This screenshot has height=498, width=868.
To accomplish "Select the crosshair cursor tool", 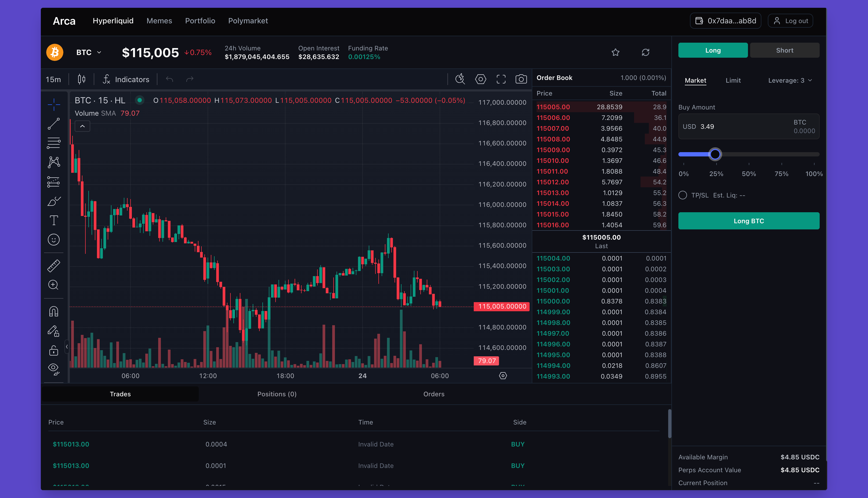I will 54,104.
